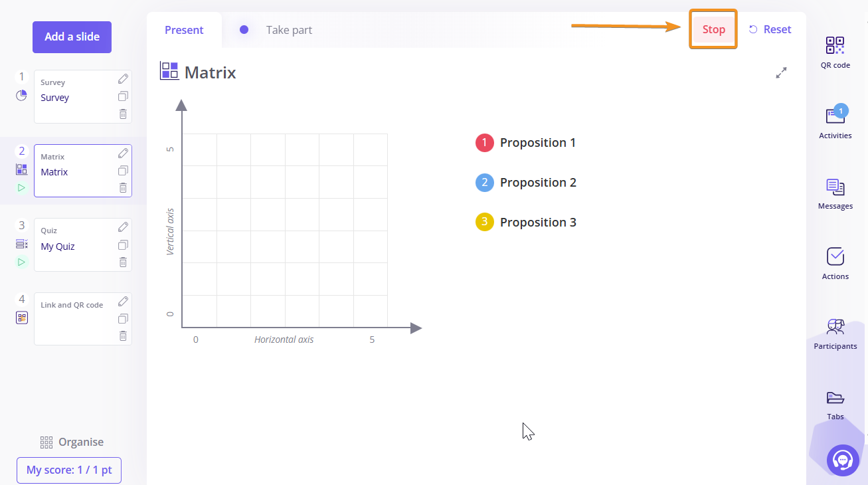Edit the Matrix slide with pencil icon
This screenshot has height=485, width=868.
(x=123, y=153)
